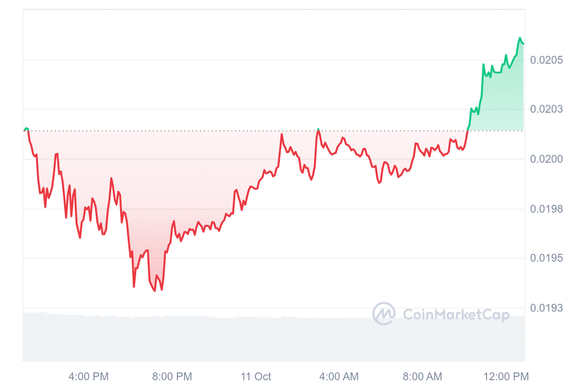Click the green endpoint of the price line
Screen dimensions: 588x392
pos(523,44)
